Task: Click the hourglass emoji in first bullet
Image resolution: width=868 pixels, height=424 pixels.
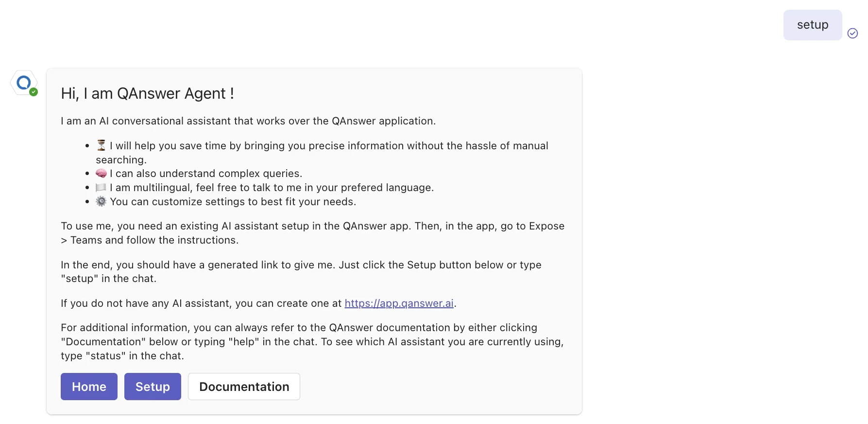Action: 101,145
